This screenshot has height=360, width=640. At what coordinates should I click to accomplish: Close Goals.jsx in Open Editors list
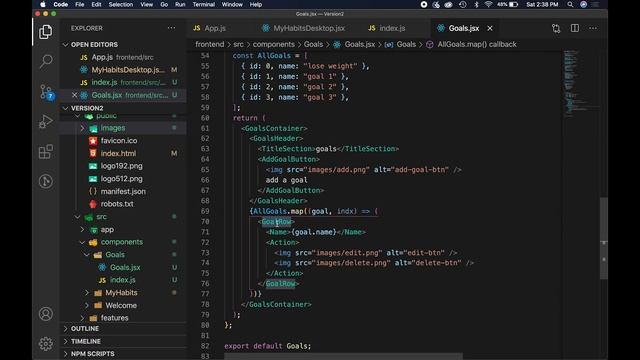point(74,95)
